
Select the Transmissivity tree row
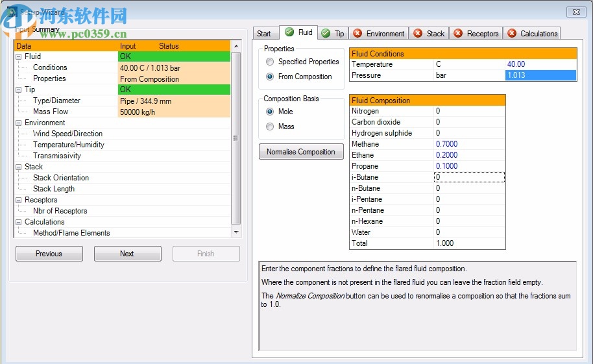pos(122,156)
